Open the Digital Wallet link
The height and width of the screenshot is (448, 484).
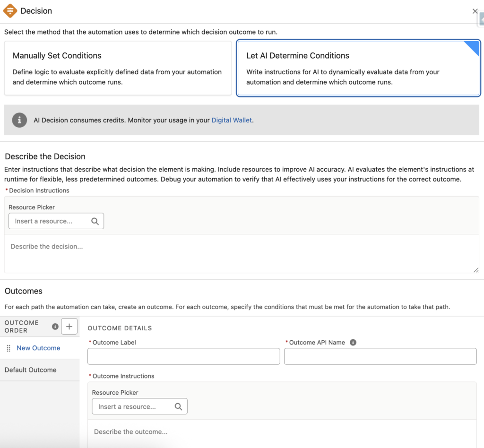(232, 120)
